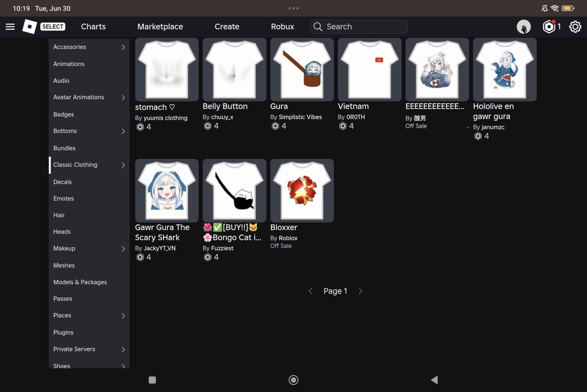Open creator link Simplistic Vibes
This screenshot has width=587, height=392.
[300, 117]
